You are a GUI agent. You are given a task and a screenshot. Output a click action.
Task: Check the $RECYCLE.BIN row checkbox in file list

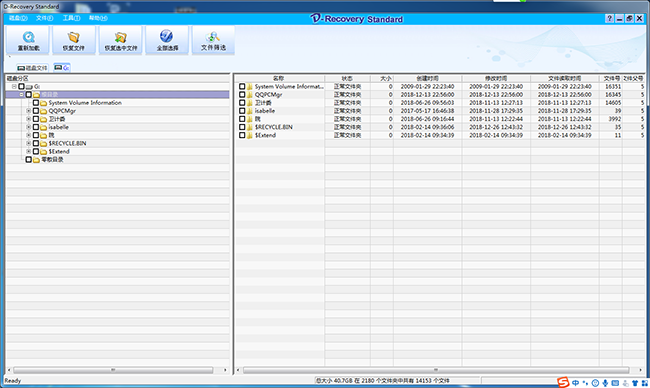tap(242, 127)
